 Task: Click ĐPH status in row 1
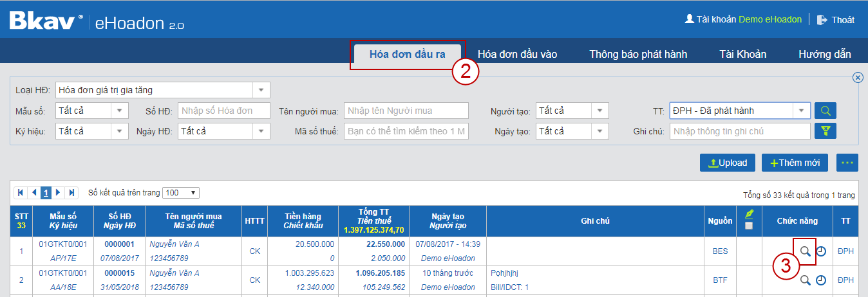845,251
